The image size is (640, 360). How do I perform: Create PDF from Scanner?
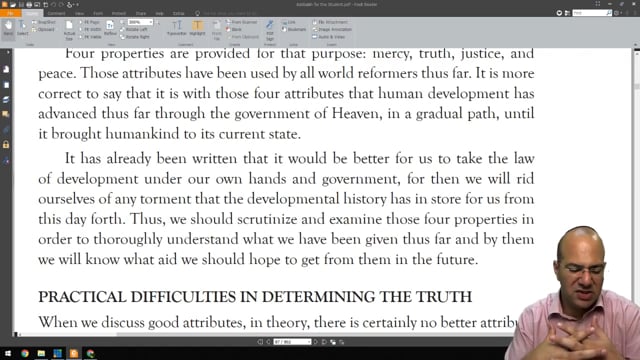coord(242,22)
